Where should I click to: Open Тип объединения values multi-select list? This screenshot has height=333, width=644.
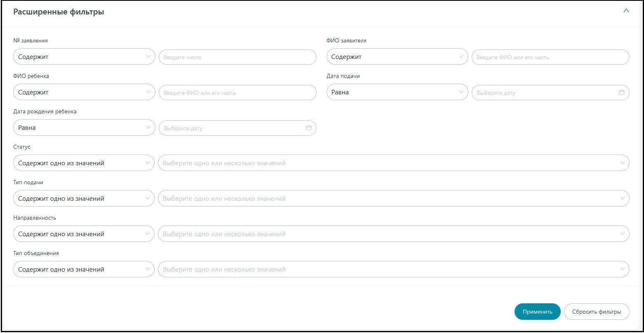pos(393,270)
